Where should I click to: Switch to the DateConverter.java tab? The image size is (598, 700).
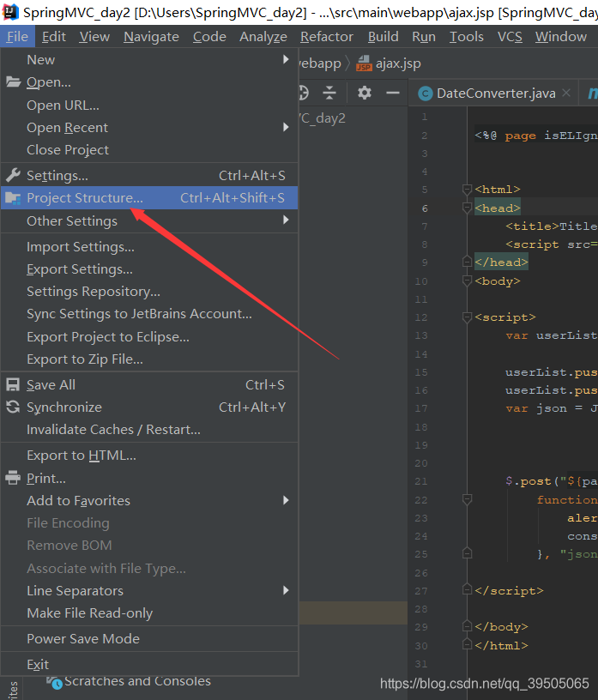click(494, 93)
